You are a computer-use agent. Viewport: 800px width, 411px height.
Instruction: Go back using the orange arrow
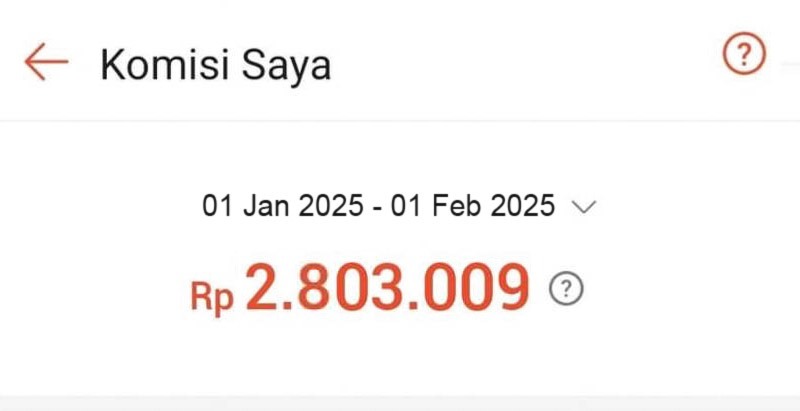tap(46, 62)
